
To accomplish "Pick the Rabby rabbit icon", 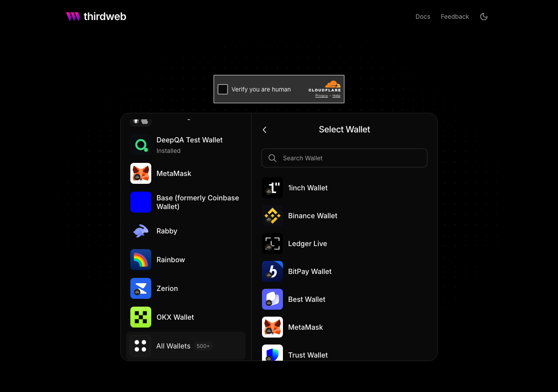I will [141, 231].
